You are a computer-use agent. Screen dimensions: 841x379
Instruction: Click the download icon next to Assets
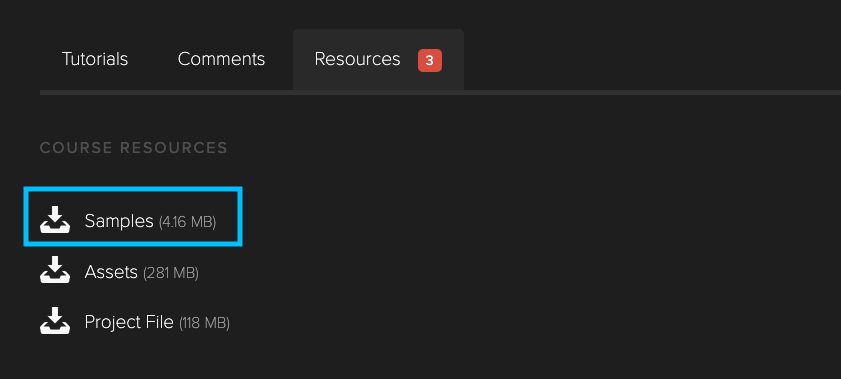[55, 270]
